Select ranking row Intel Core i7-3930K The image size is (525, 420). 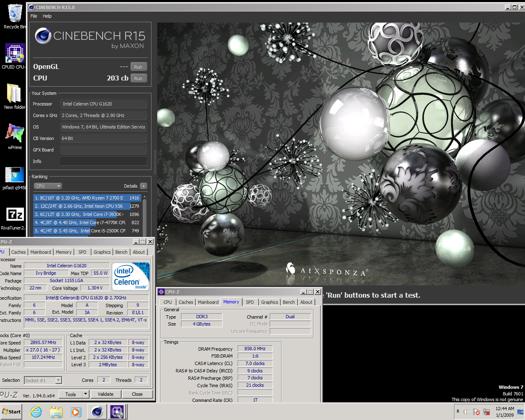click(87, 214)
